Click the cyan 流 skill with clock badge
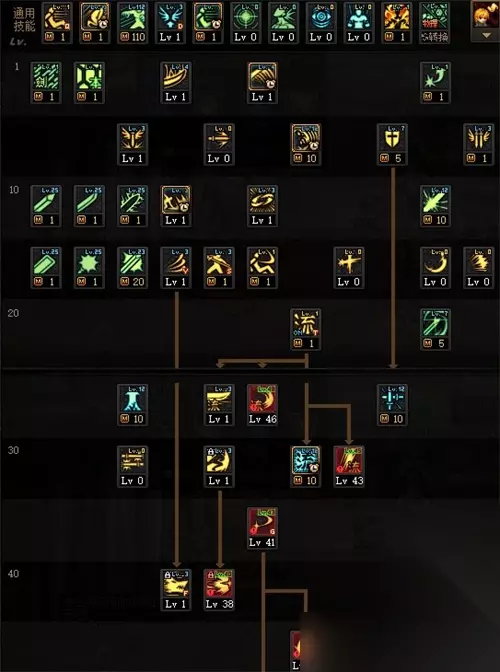Image resolution: width=500 pixels, height=672 pixels. [305, 466]
